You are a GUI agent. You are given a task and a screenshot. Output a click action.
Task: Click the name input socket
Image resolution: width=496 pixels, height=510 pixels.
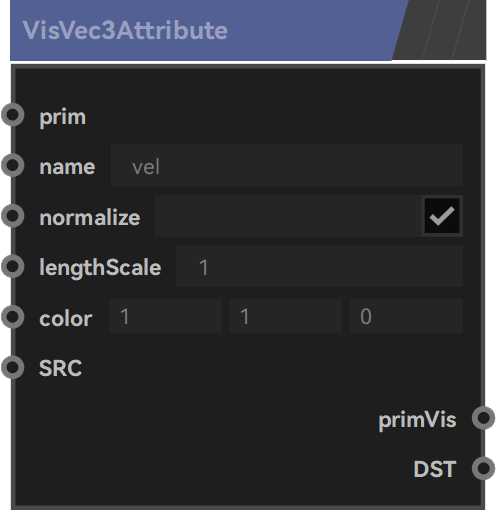click(13, 165)
